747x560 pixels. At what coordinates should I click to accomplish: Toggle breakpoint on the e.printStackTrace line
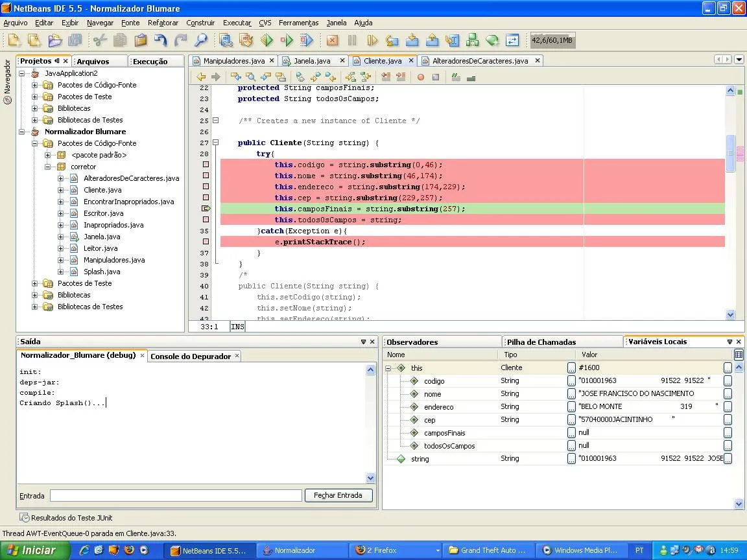pos(206,242)
